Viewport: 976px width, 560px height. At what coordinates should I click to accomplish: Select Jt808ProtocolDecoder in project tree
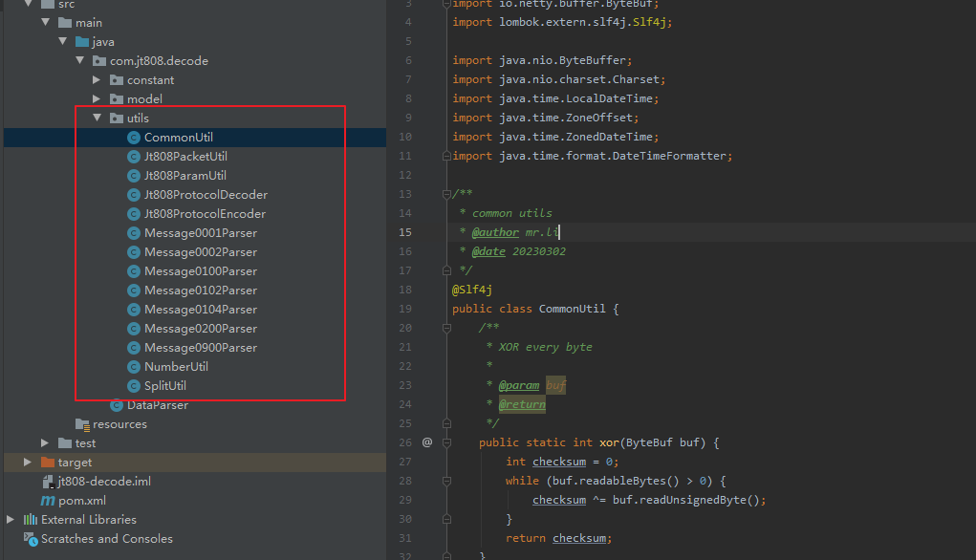[x=206, y=195]
